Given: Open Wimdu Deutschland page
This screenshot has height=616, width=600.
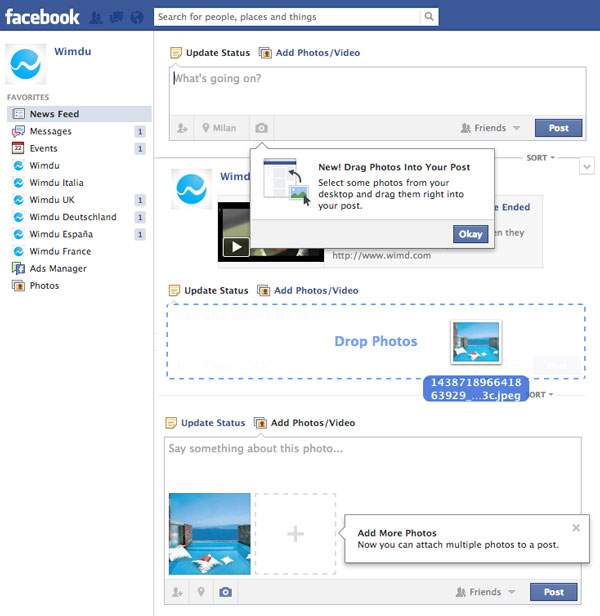Looking at the screenshot, I should point(73,217).
